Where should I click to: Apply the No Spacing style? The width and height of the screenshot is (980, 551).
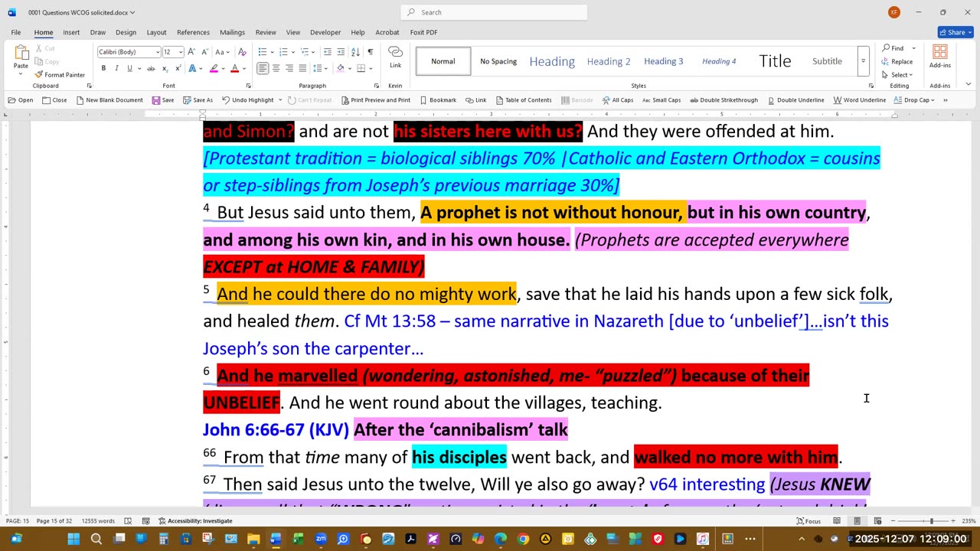point(498,61)
